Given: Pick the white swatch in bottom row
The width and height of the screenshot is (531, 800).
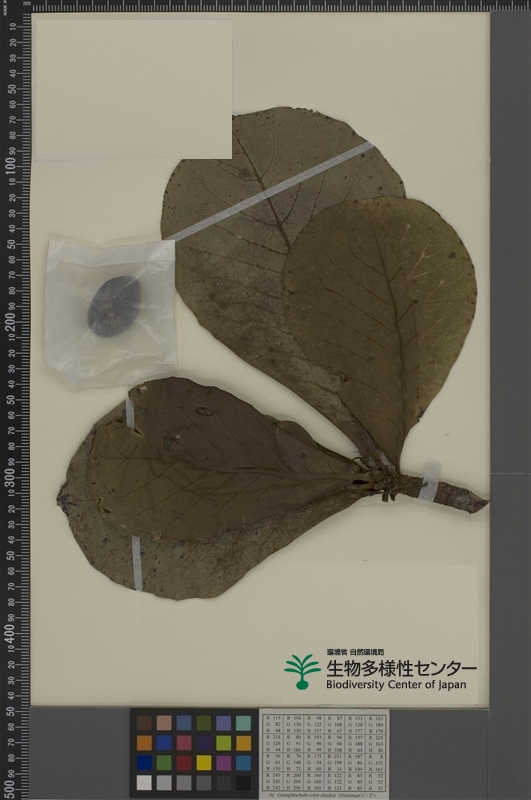Looking at the screenshot, I should pos(144,782).
